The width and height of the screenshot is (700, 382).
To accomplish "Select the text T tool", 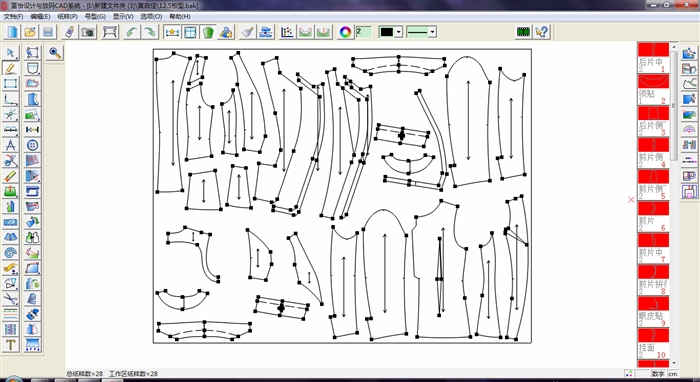I will (10, 345).
